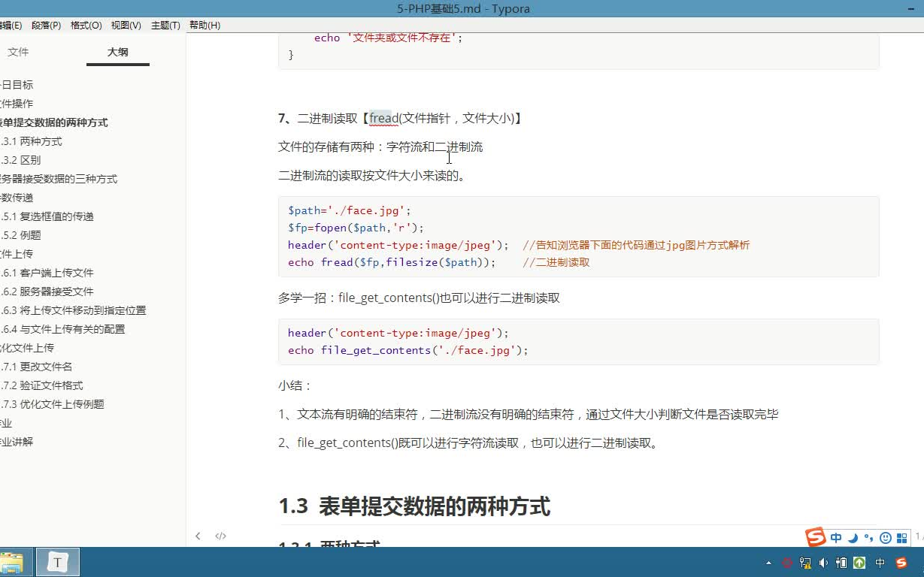This screenshot has width=924, height=577.
Task: Open the volume control in the system tray
Action: point(823,562)
